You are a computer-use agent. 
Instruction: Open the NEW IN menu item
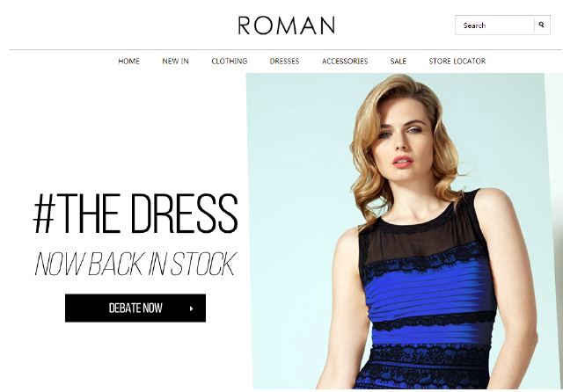(175, 61)
